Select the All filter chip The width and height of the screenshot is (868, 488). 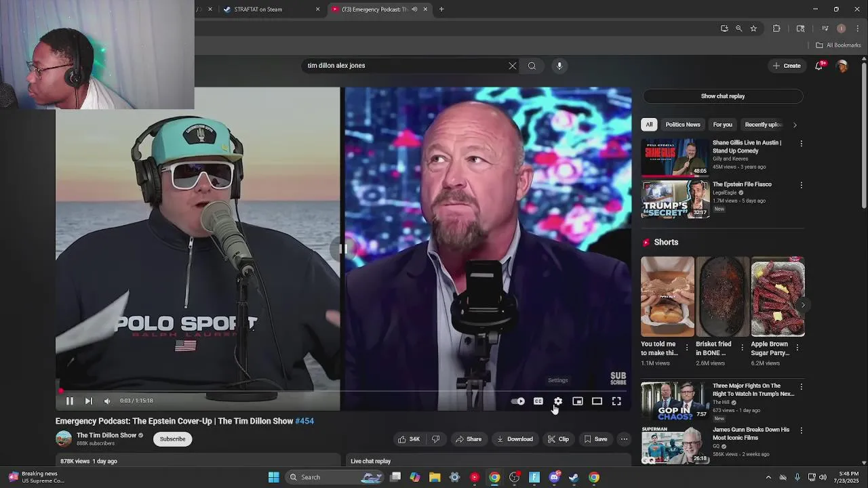[649, 125]
